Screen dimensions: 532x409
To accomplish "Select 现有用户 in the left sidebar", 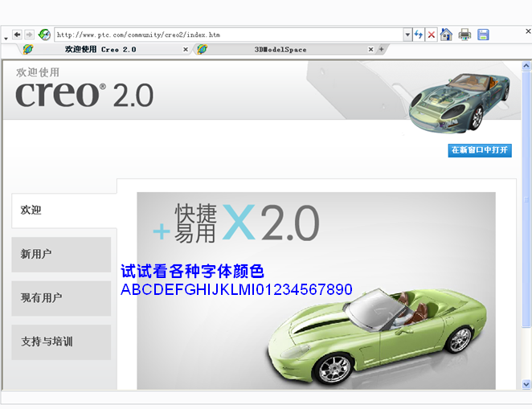I will pos(61,297).
